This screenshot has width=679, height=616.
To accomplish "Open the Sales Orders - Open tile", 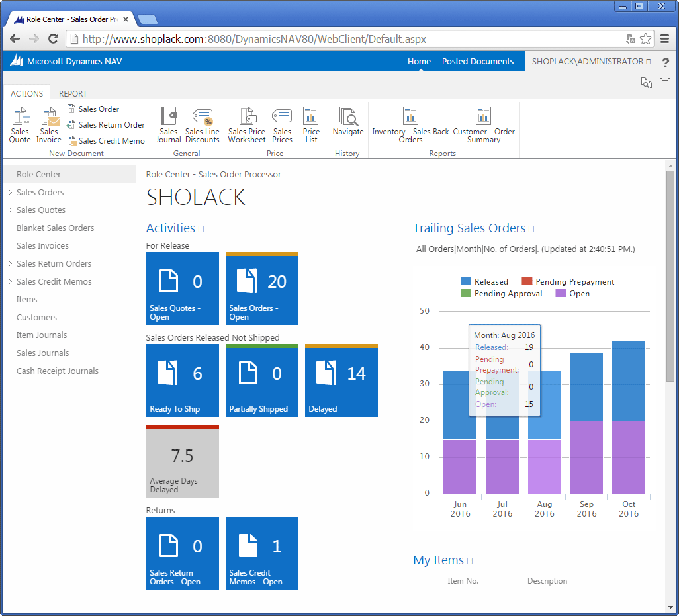I will 262,288.
